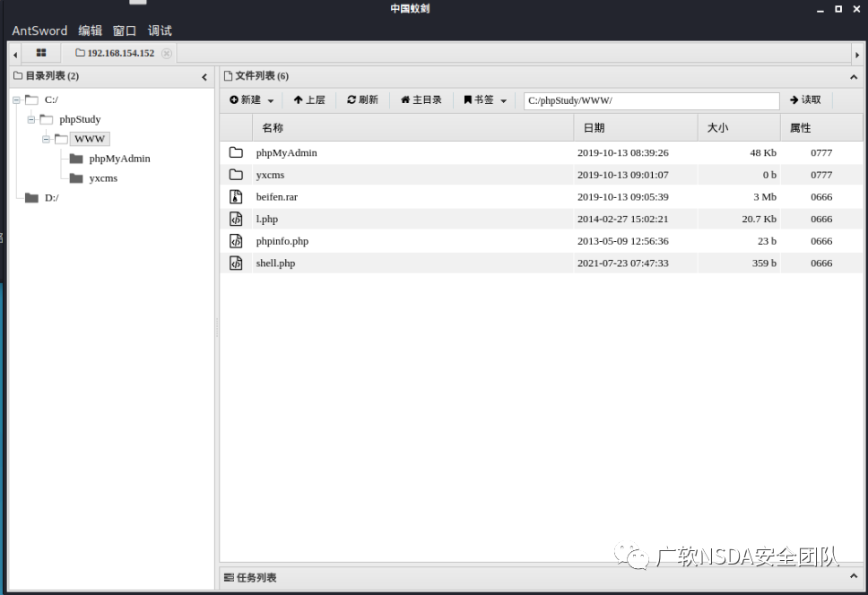Image resolution: width=868 pixels, height=595 pixels.
Task: Click date 2021-07-23 07:47:33
Action: click(623, 263)
